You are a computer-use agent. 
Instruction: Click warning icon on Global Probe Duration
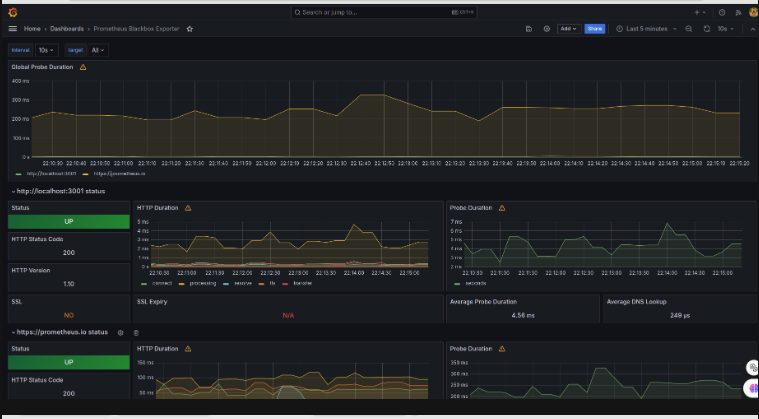(x=83, y=67)
